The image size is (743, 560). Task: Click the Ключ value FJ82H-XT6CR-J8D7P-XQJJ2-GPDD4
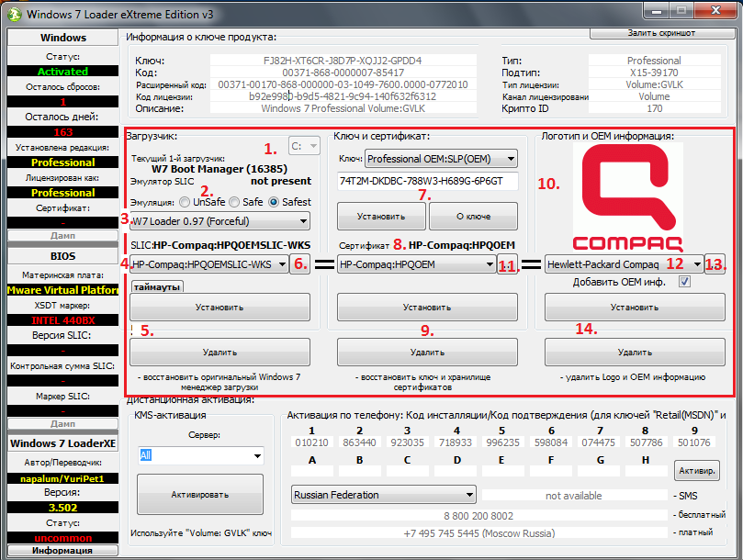click(343, 61)
